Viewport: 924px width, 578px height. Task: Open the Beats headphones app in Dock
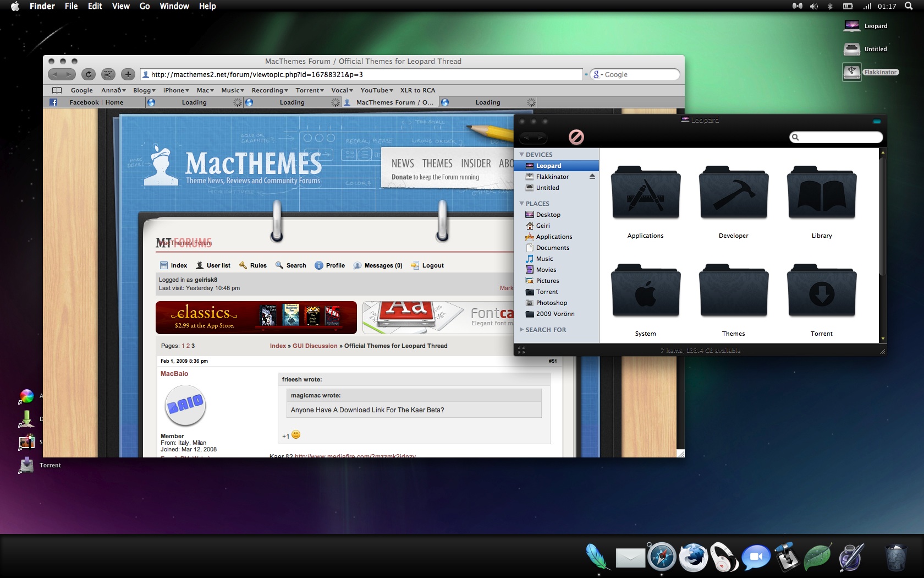pos(724,557)
